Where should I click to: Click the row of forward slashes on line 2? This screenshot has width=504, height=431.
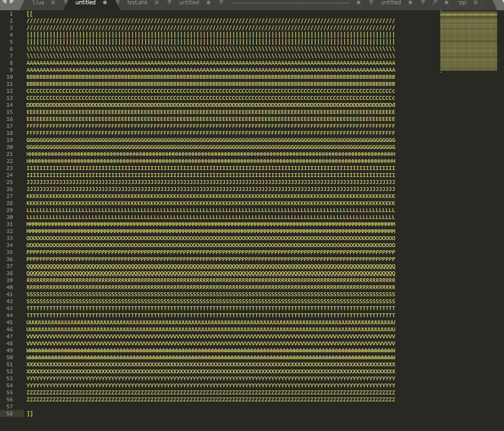click(211, 21)
